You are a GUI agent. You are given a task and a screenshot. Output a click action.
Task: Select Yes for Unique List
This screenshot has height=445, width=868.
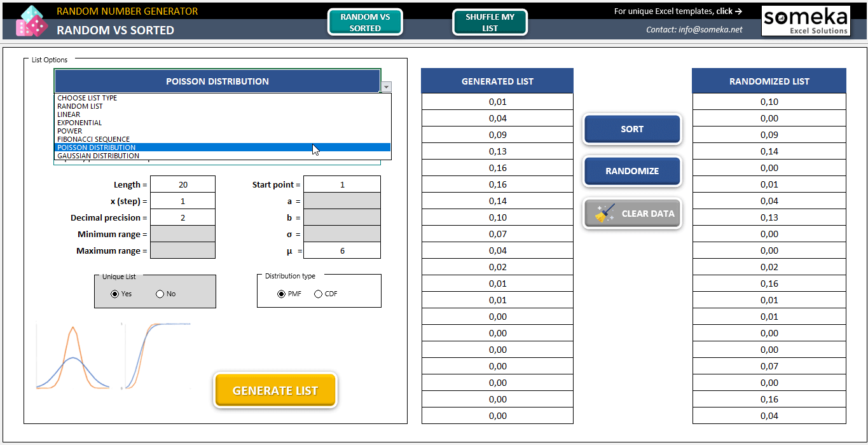coord(115,294)
